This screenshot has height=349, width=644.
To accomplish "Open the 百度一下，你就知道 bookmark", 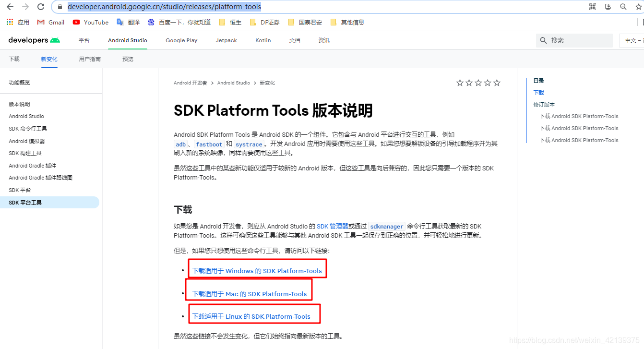I will coord(179,22).
